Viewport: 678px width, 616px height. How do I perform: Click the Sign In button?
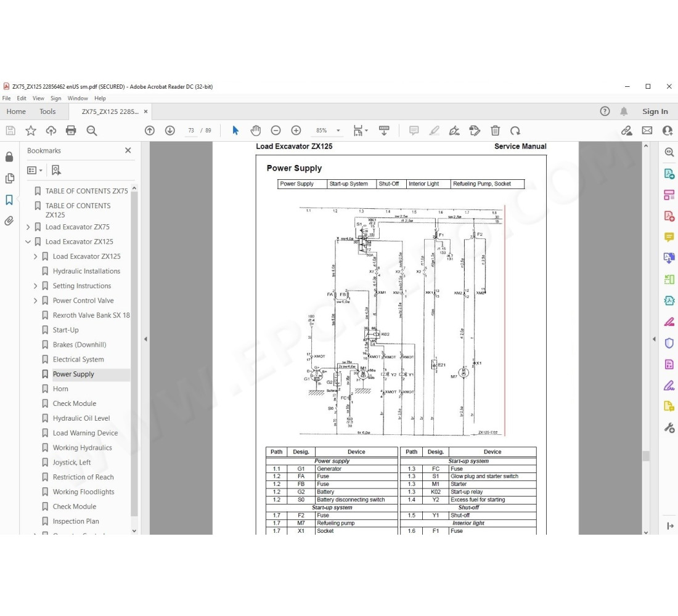[655, 111]
